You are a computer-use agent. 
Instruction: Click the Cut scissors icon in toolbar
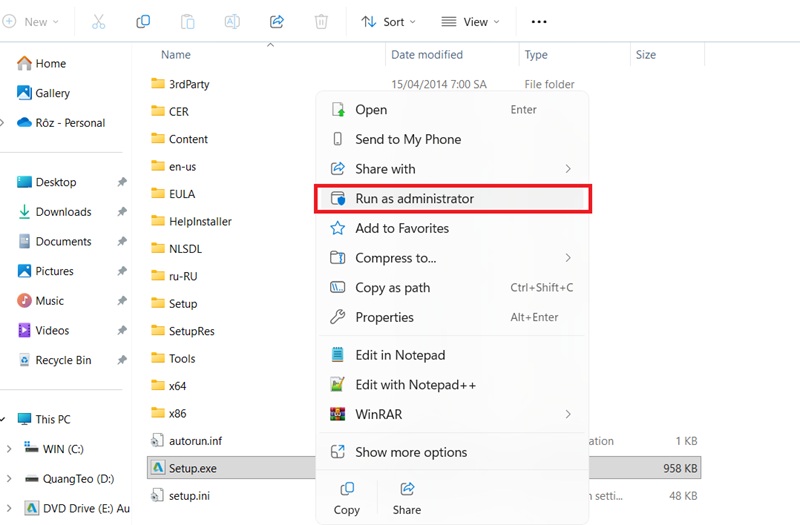(x=98, y=21)
